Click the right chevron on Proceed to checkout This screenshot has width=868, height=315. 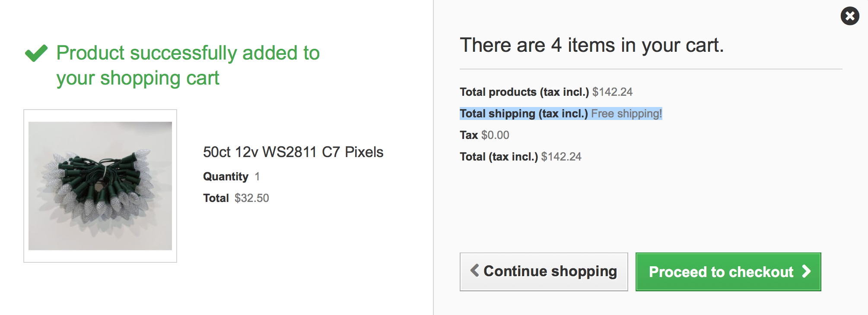806,271
